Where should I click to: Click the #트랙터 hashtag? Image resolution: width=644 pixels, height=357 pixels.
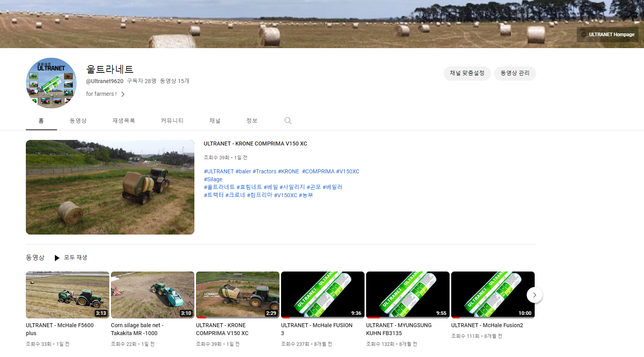(214, 195)
